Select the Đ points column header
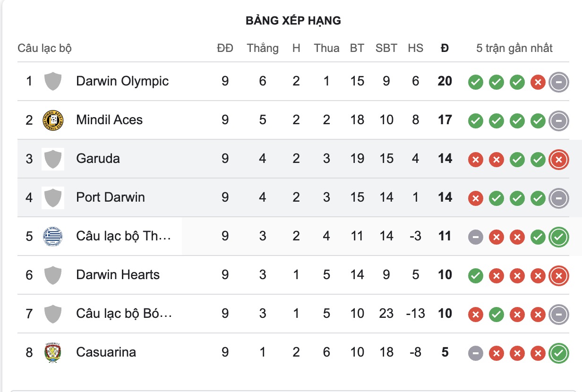 (445, 48)
